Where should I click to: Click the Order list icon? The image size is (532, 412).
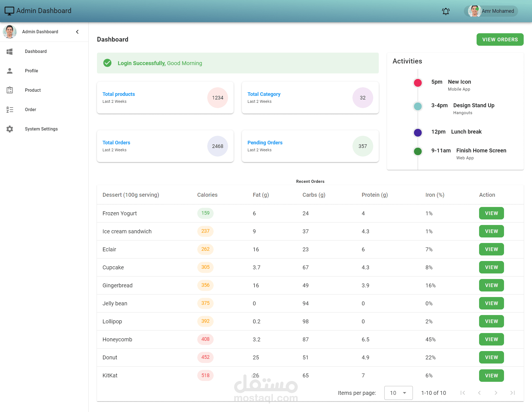tap(10, 110)
